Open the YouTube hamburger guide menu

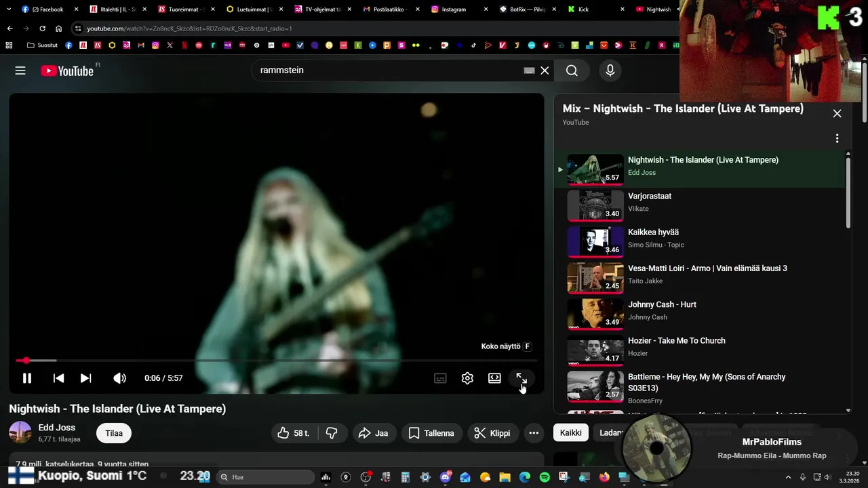click(20, 70)
